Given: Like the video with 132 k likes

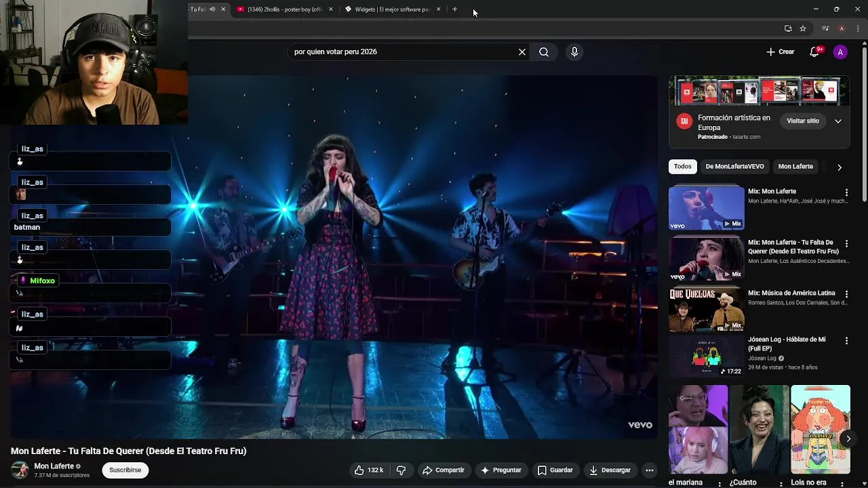Looking at the screenshot, I should point(369,470).
